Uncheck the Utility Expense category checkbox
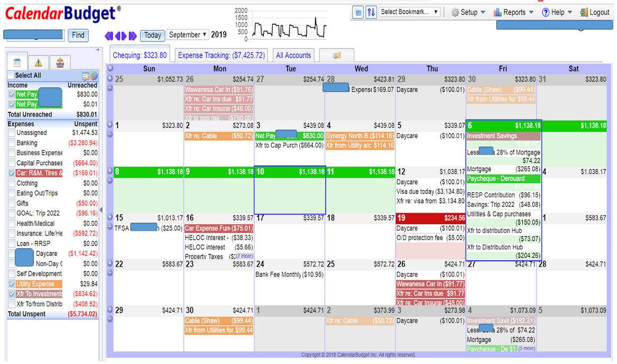617x364 pixels. point(11,284)
